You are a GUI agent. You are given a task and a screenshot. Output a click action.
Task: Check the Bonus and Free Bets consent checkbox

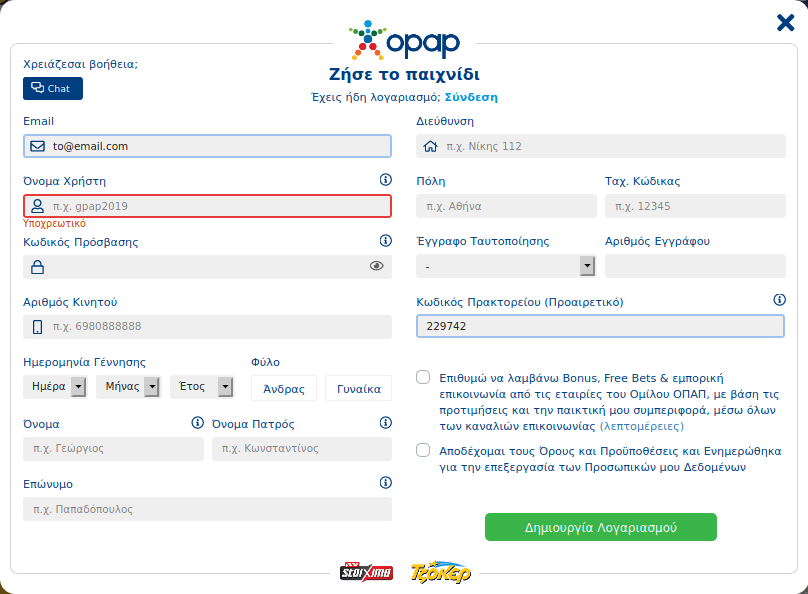pos(423,377)
